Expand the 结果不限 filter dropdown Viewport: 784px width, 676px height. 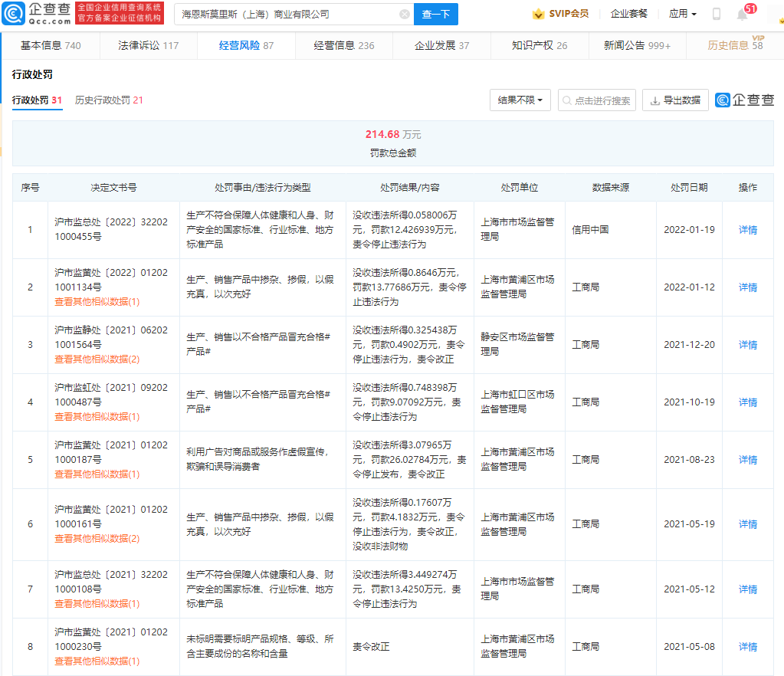pos(520,100)
